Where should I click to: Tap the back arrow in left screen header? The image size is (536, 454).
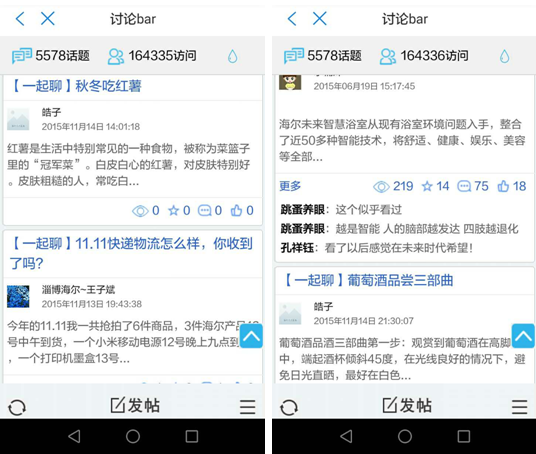20,18
